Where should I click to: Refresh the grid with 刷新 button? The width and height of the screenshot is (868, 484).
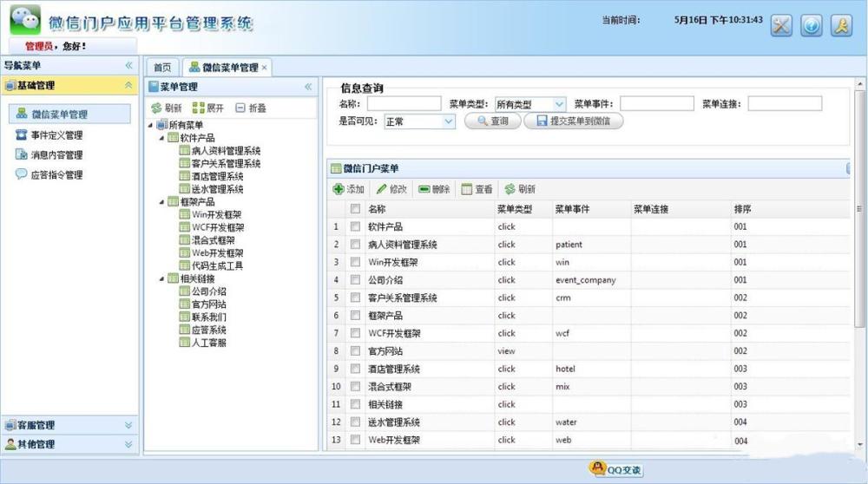click(x=520, y=189)
